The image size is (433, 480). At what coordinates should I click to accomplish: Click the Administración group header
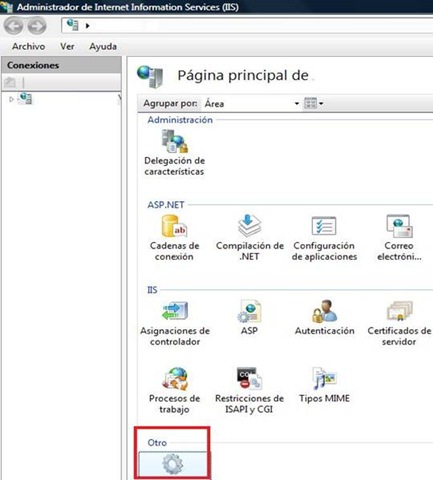180,120
